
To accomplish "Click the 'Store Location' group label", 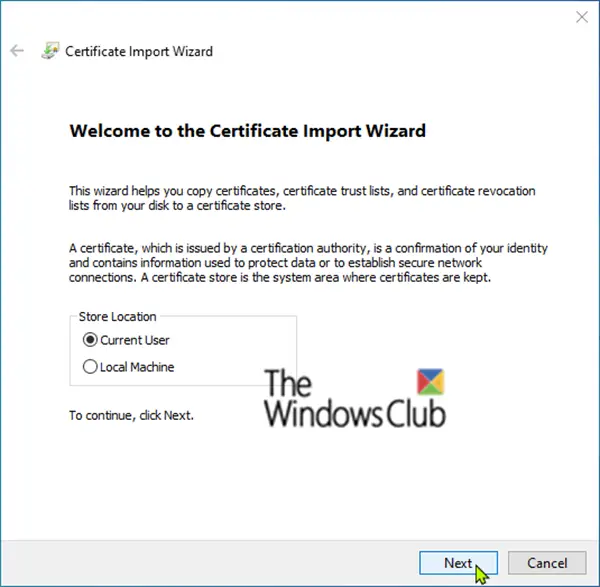I will pos(117,316).
